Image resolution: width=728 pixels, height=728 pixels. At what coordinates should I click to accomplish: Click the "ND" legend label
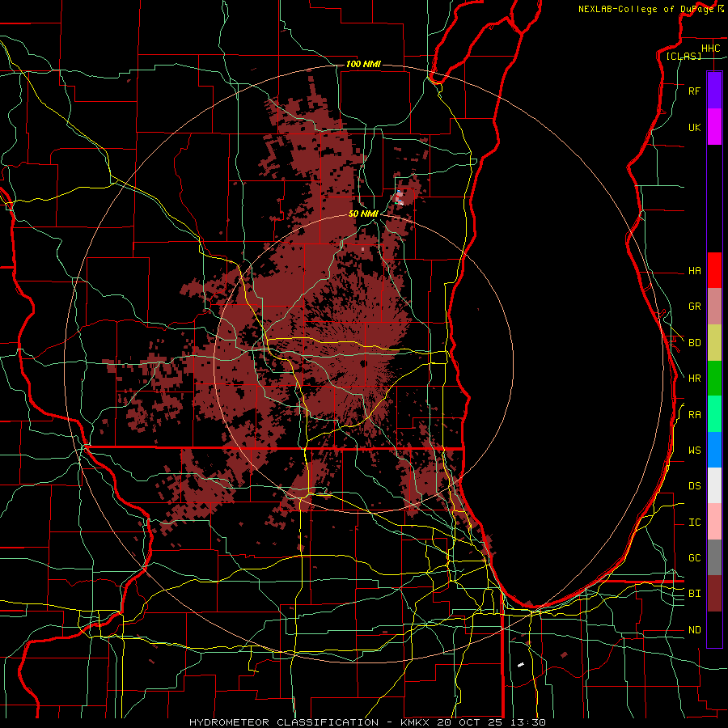(694, 629)
